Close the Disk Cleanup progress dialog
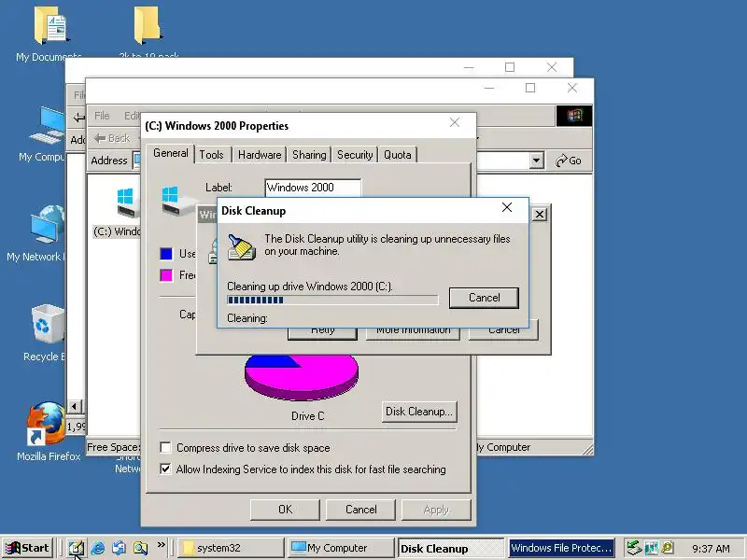Screen dimensions: 747x560 [x=507, y=207]
